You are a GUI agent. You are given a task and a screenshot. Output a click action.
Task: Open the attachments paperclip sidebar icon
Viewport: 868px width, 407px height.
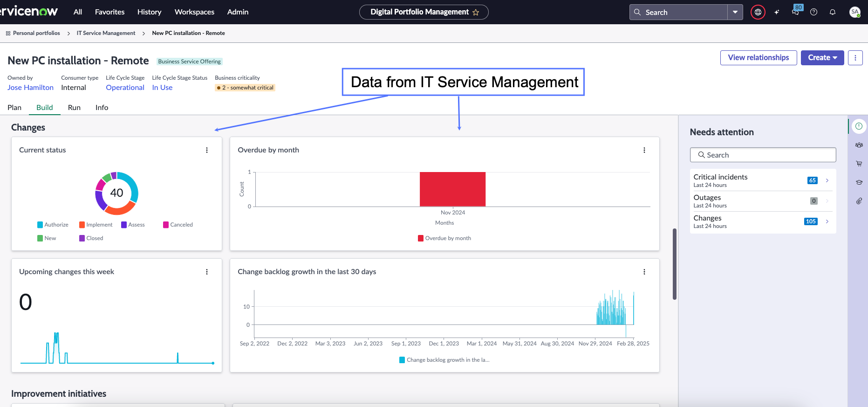(859, 201)
